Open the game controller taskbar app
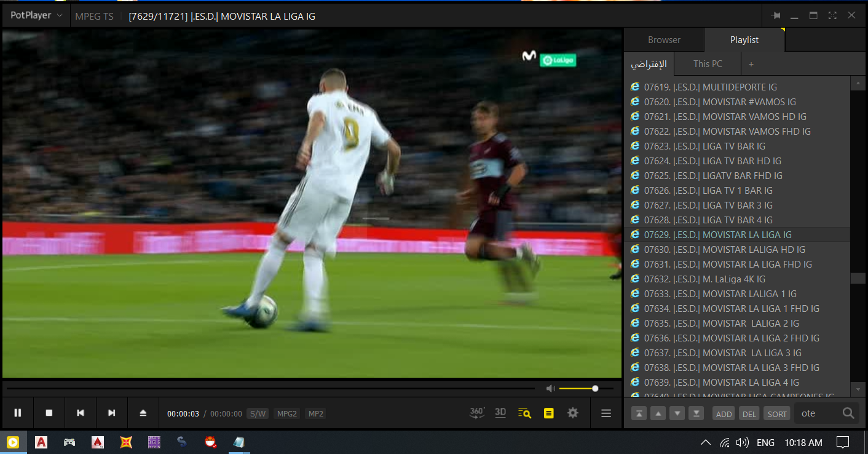This screenshot has width=868, height=454. 69,442
